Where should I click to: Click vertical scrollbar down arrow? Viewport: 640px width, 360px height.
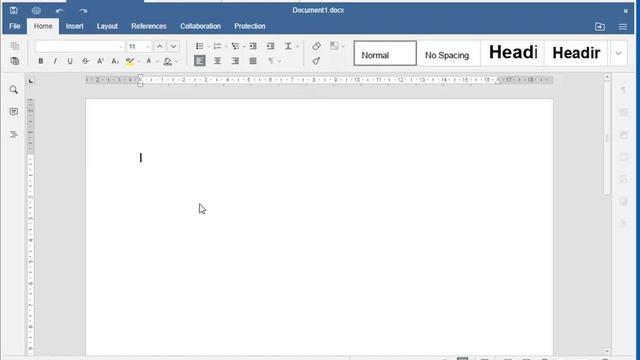(607, 351)
